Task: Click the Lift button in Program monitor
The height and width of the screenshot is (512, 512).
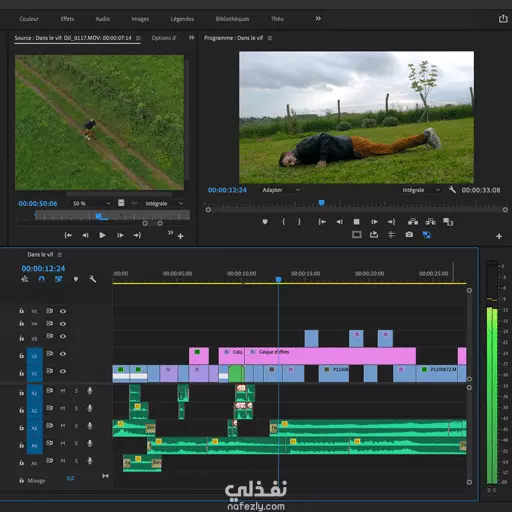Action: point(413,222)
